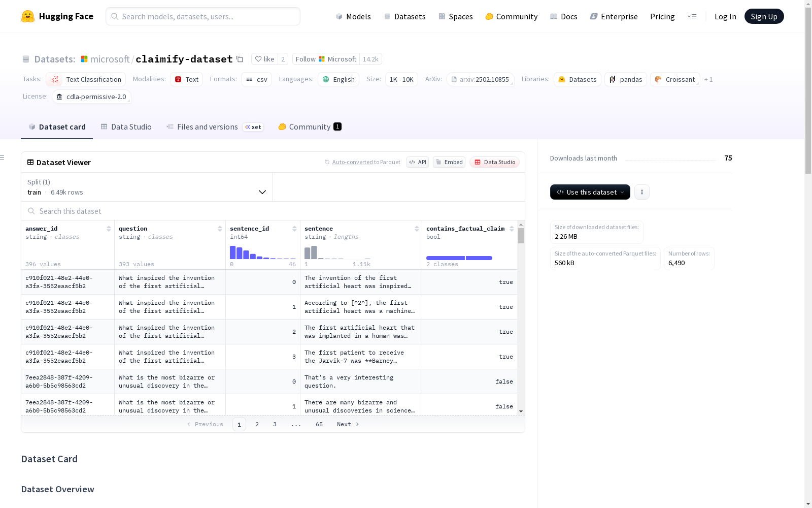Open the Community tab for this dataset

coord(310,127)
